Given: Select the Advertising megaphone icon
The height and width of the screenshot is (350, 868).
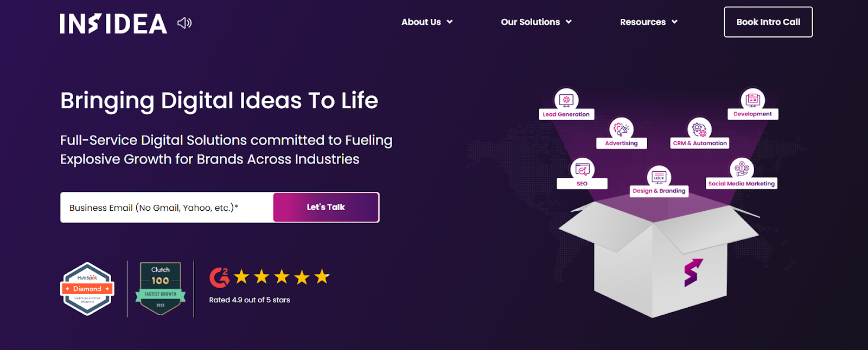Looking at the screenshot, I should click(x=621, y=129).
